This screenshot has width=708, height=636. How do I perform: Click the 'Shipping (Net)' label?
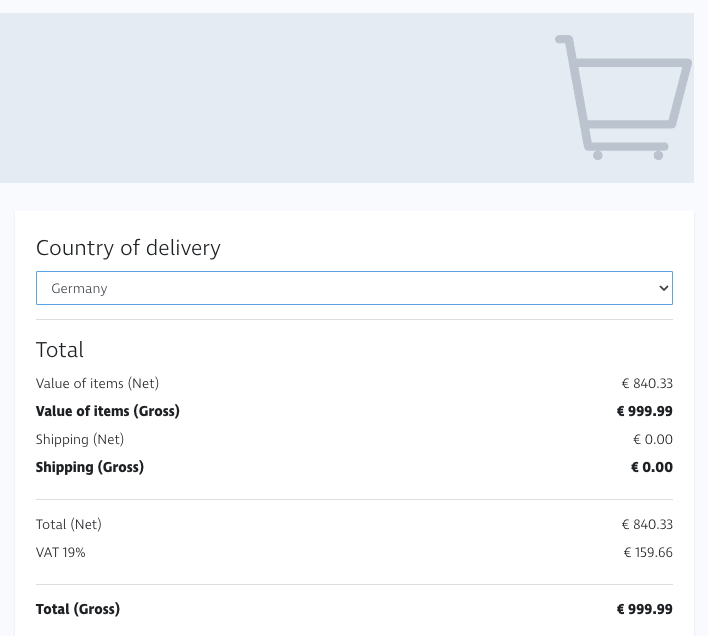80,439
